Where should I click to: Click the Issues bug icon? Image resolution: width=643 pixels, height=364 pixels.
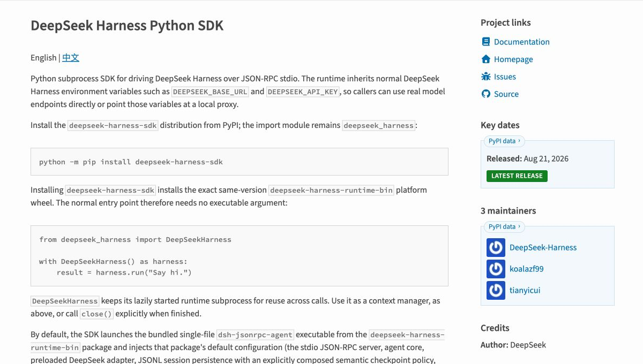click(486, 77)
